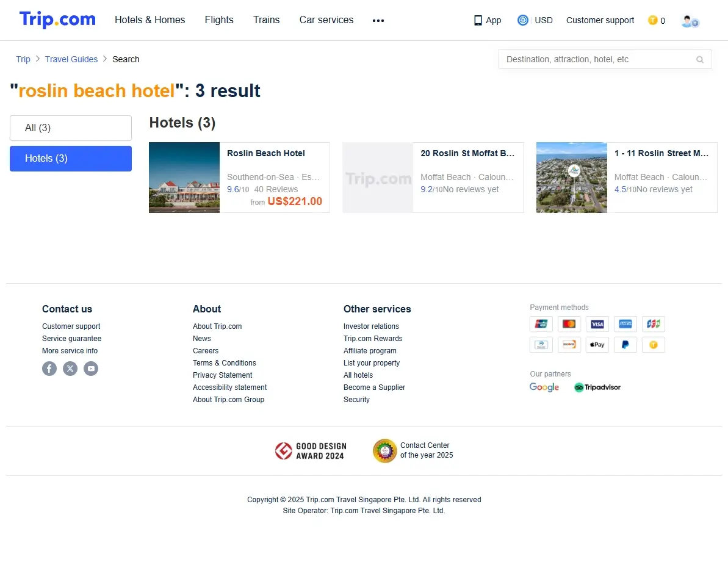Open Affiliate program link
Screen dimensions: 728x562
tap(370, 351)
